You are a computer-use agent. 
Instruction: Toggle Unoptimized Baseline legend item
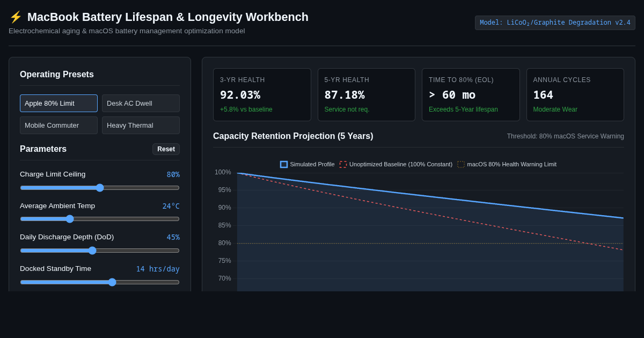pos(396,164)
